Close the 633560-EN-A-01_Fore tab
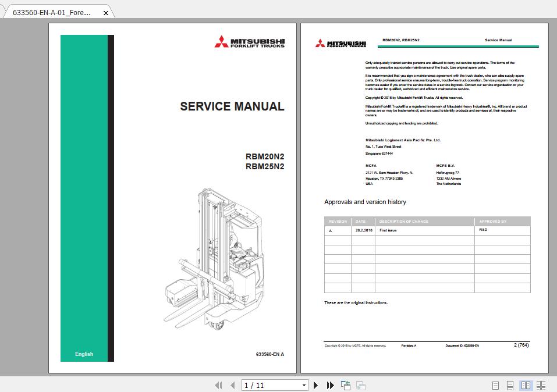Screen dimensions: 557x392 [x=105, y=12]
